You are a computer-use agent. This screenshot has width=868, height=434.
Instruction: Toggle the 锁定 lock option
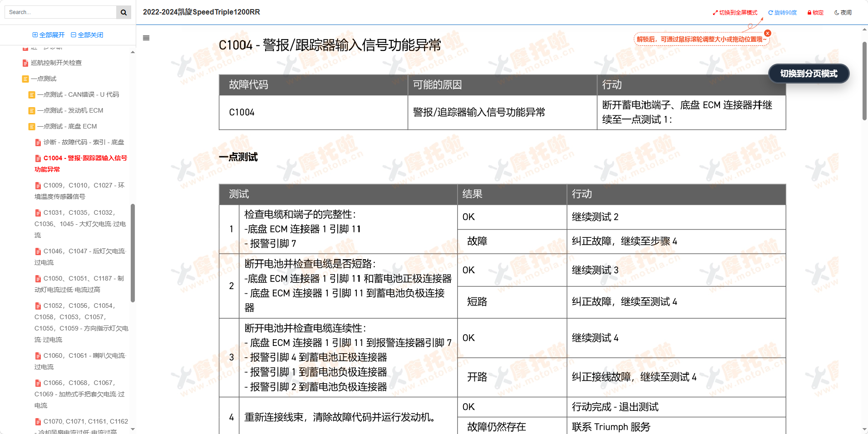coord(815,13)
